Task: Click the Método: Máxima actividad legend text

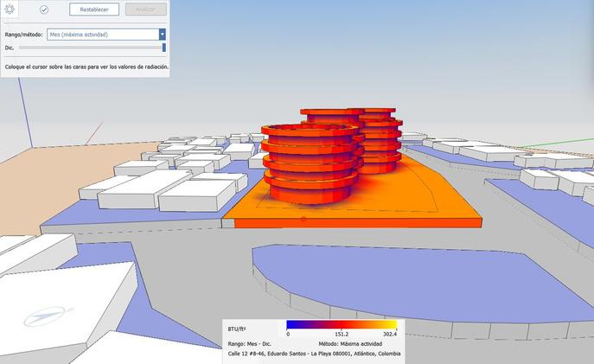Action: 350,344
